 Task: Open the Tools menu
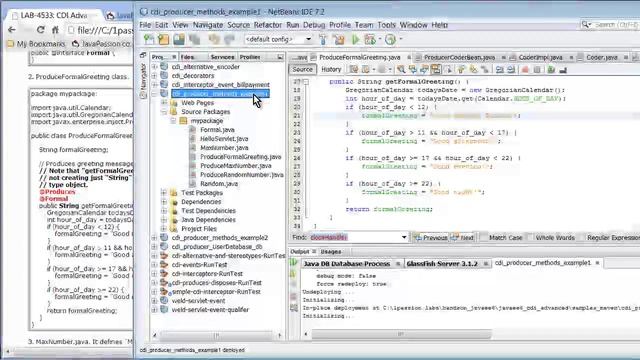386,25
